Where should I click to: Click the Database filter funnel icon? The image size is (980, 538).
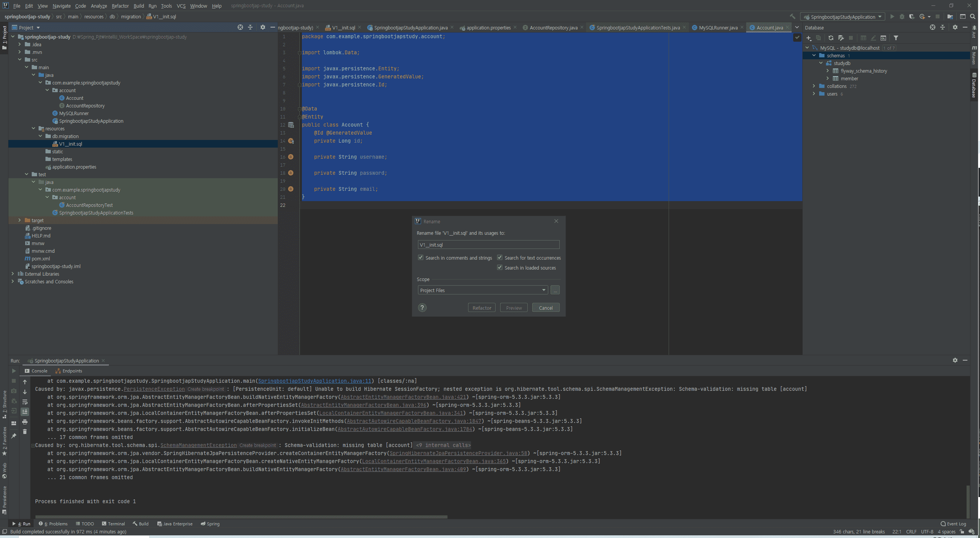click(896, 38)
